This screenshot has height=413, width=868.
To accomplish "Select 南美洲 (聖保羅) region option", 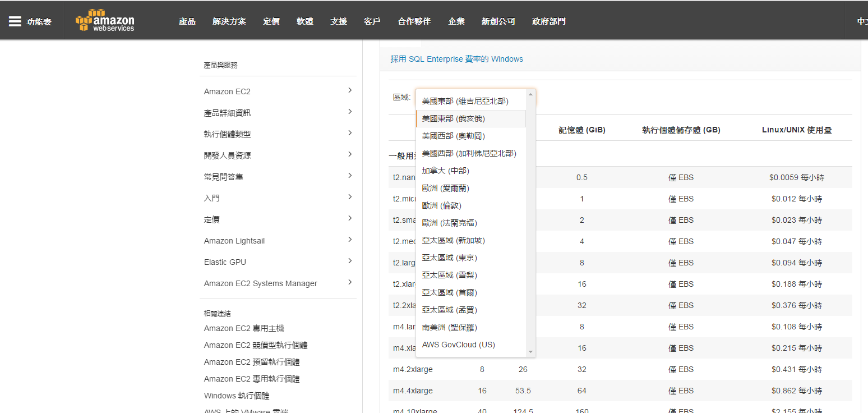I will click(471, 327).
